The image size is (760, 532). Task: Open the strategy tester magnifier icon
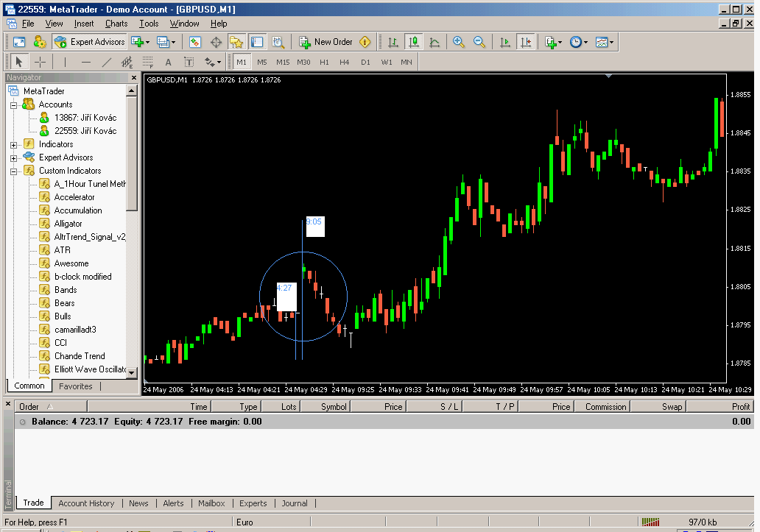point(278,42)
